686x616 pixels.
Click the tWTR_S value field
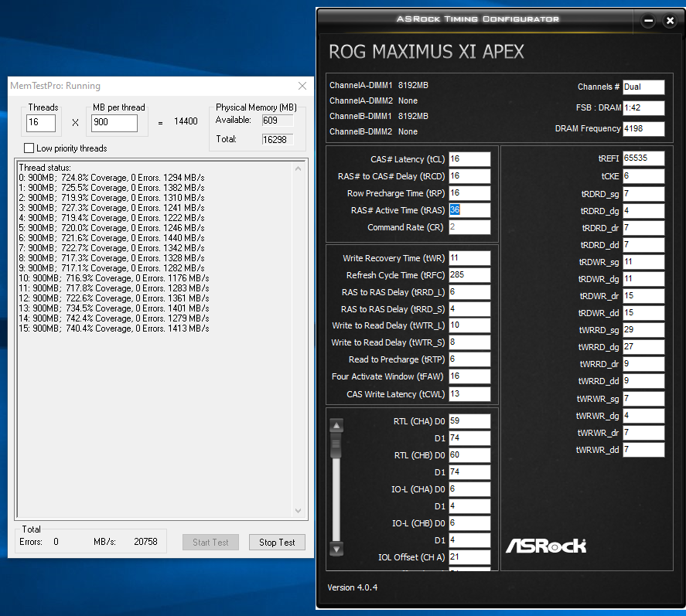point(469,342)
